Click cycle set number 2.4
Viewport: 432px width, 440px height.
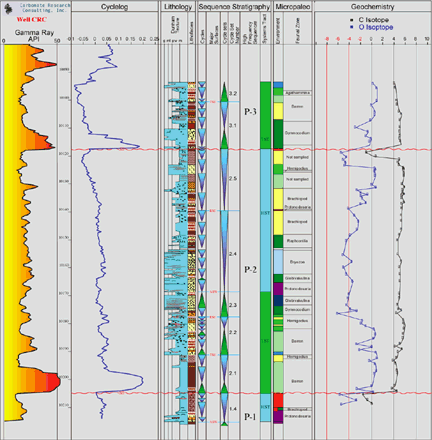coord(233,254)
